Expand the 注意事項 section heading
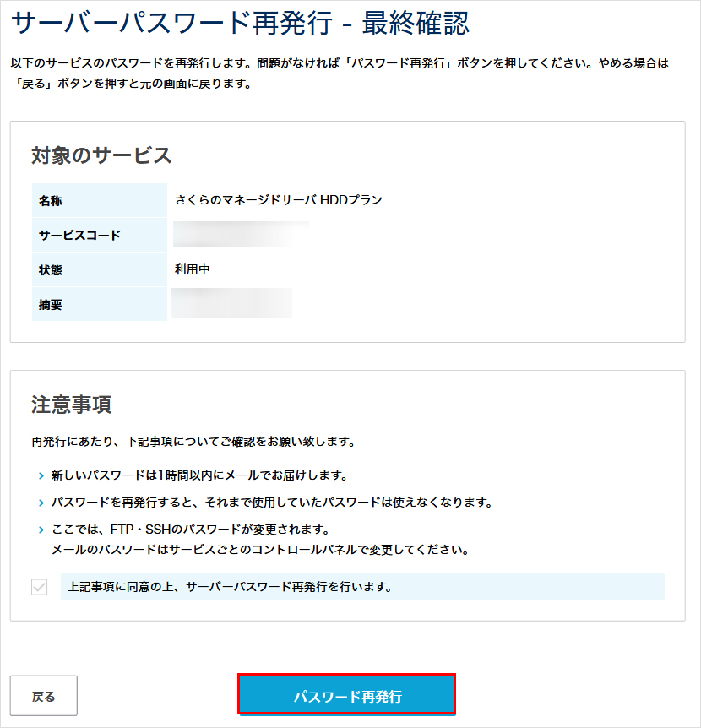This screenshot has width=701, height=728. (70, 404)
